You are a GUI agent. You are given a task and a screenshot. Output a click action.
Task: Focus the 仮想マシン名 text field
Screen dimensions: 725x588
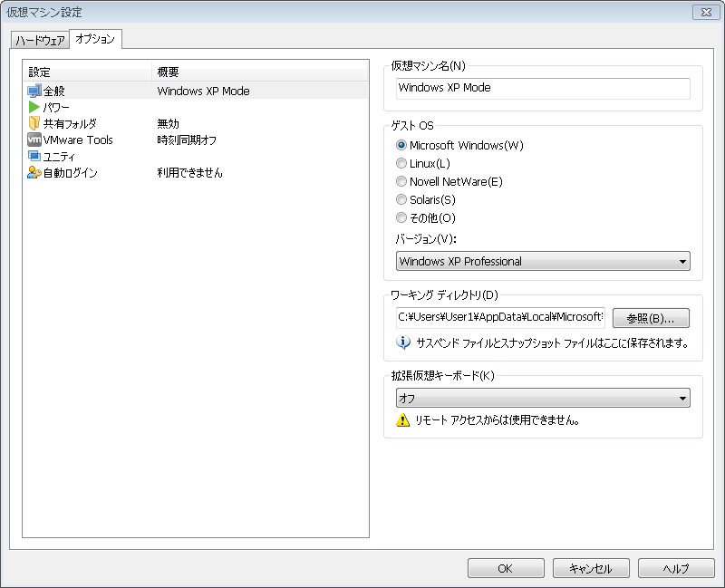point(543,88)
